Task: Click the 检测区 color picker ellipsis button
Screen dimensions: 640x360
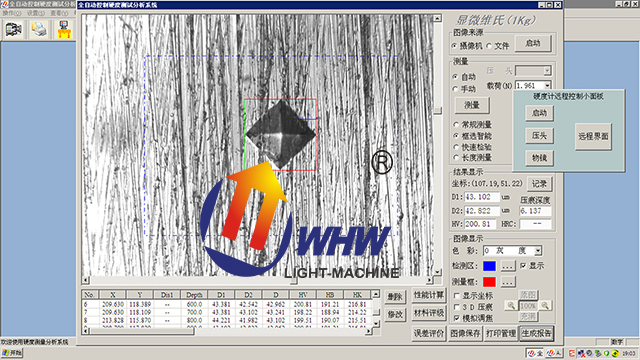Action: click(x=508, y=266)
